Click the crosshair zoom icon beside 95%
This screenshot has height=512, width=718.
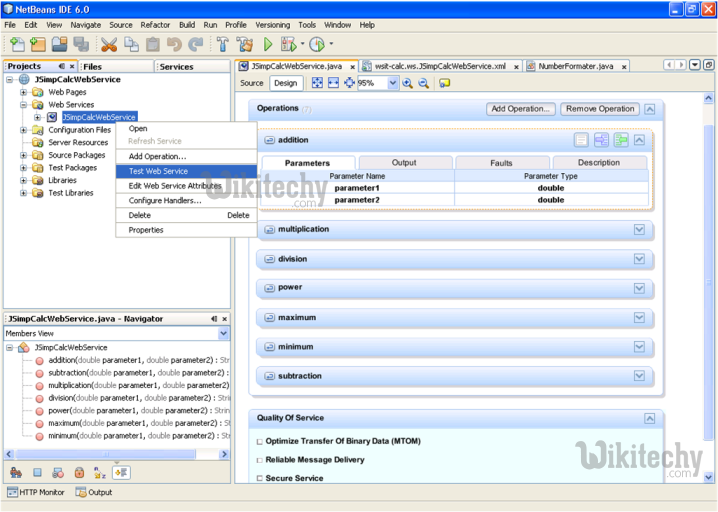coord(349,83)
